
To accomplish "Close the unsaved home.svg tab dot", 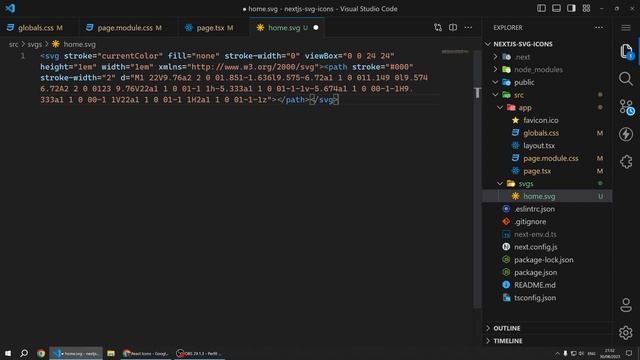I will [316, 28].
